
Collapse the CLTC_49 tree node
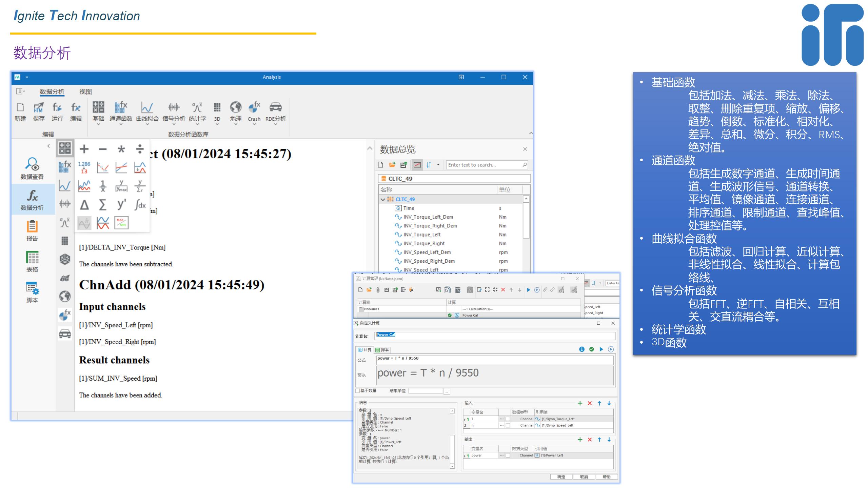383,199
